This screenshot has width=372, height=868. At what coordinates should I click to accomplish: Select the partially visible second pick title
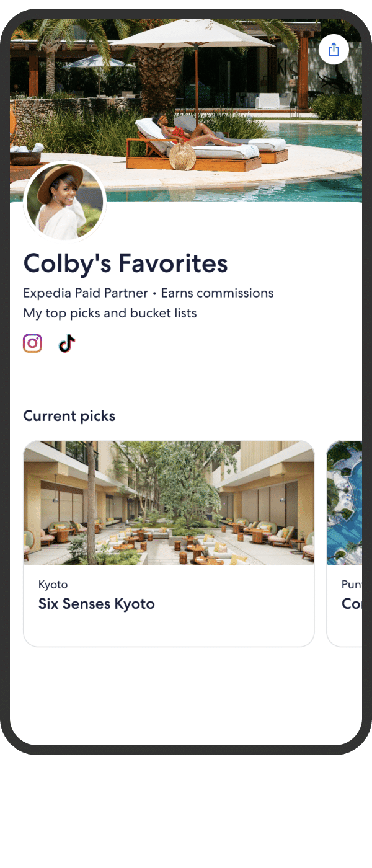click(352, 604)
